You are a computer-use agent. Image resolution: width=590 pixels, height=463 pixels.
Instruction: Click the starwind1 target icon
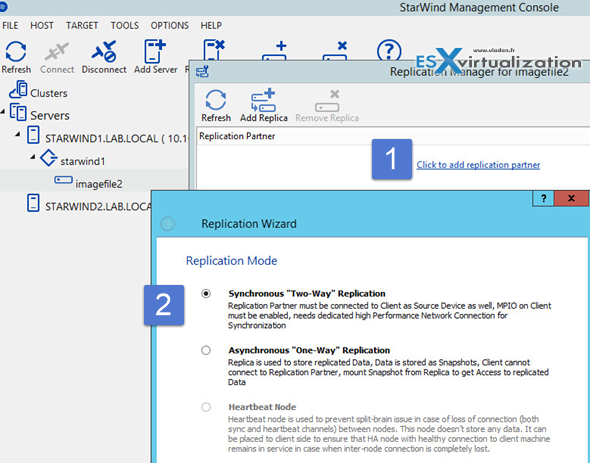pyautogui.click(x=49, y=157)
